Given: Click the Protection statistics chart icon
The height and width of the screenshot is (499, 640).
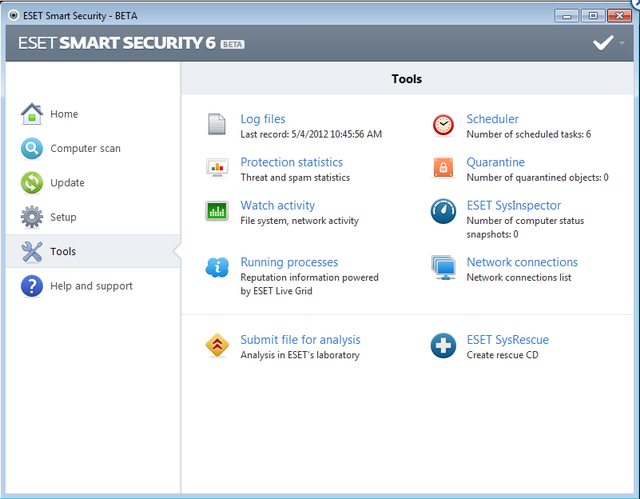Looking at the screenshot, I should [x=217, y=167].
